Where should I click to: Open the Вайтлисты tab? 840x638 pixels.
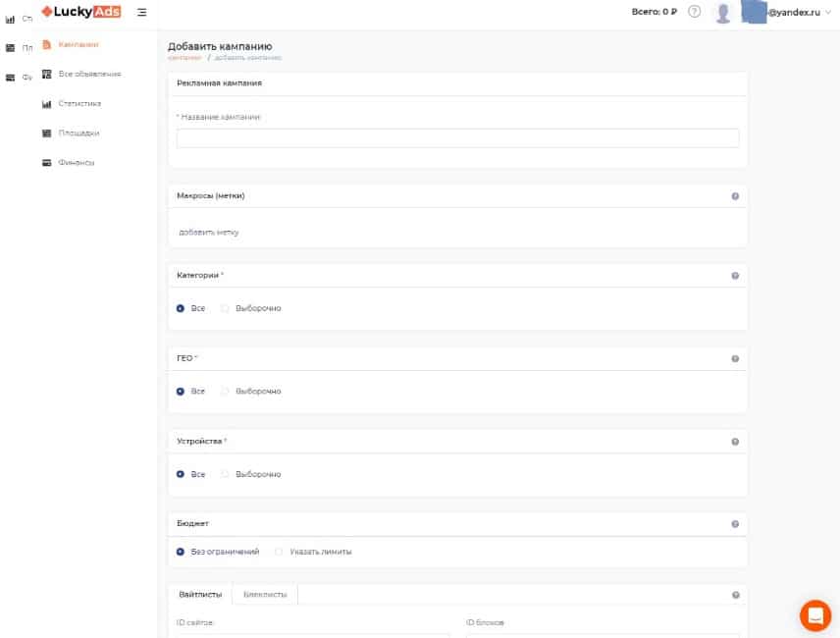tap(200, 594)
